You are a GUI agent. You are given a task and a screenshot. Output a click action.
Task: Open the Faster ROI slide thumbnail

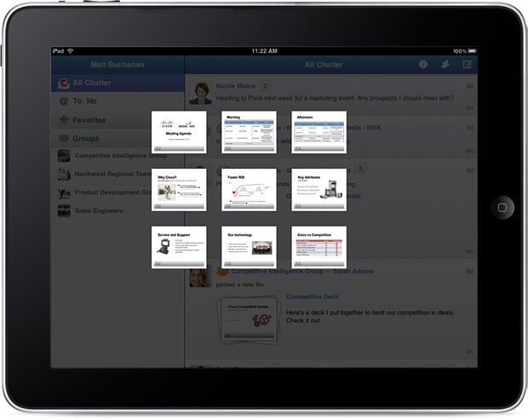(x=249, y=190)
